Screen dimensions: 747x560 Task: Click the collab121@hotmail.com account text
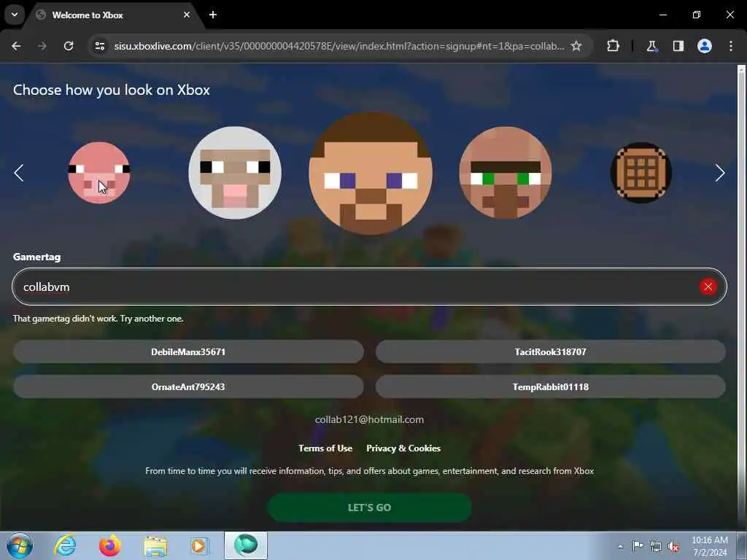369,419
